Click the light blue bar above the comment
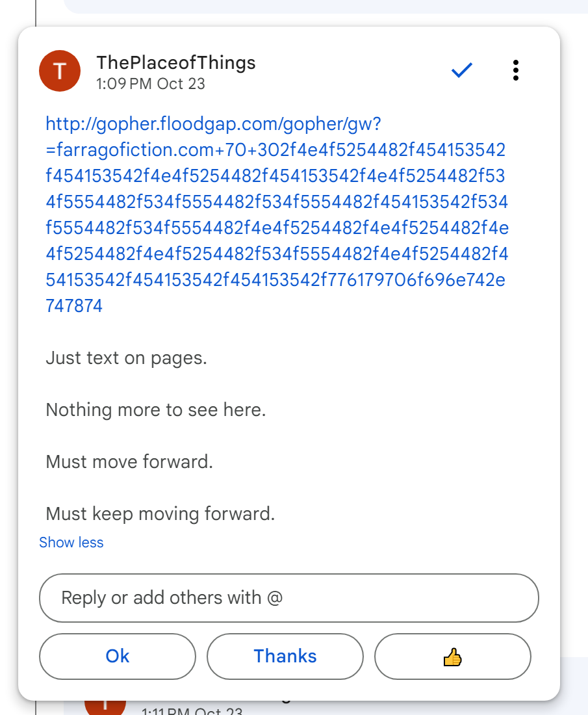Image resolution: width=588 pixels, height=715 pixels. tap(325, 6)
